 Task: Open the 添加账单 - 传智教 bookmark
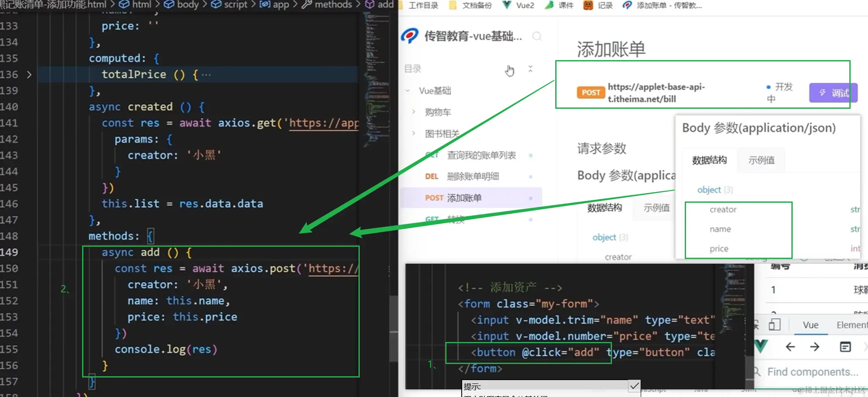[x=662, y=6]
